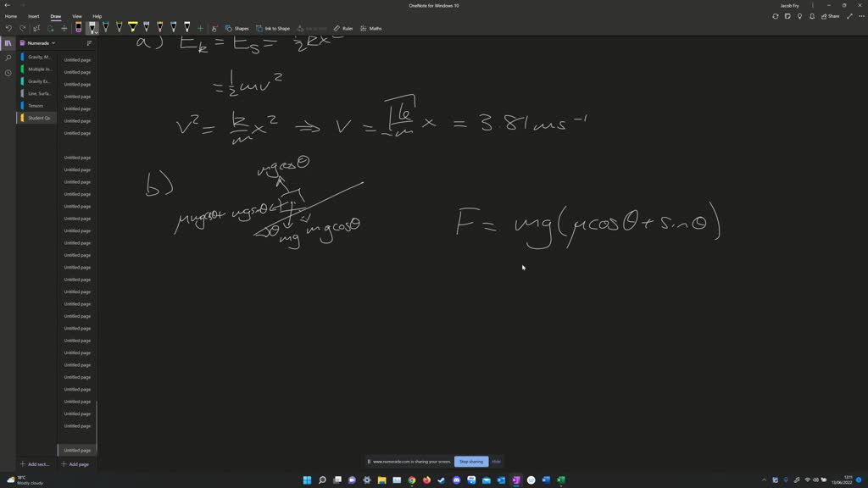Screen dimensions: 868x488
Task: Open the Multiple In... section
Action: click(x=37, y=69)
